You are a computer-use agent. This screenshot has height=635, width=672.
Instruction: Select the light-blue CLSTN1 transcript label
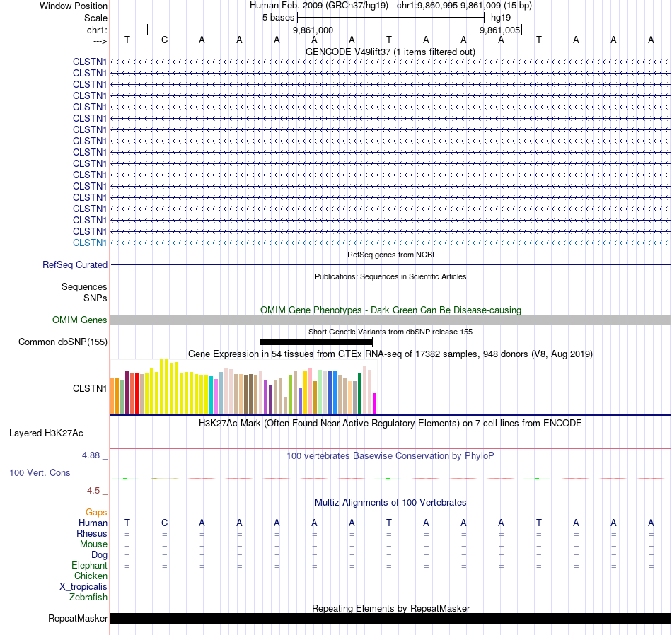pos(90,243)
